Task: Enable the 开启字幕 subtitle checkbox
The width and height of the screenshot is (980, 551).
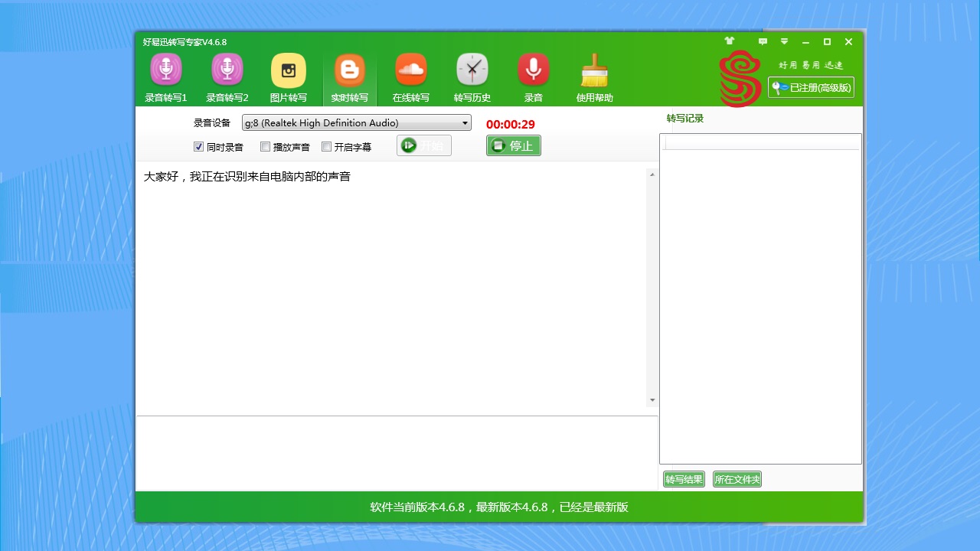Action: coord(327,146)
